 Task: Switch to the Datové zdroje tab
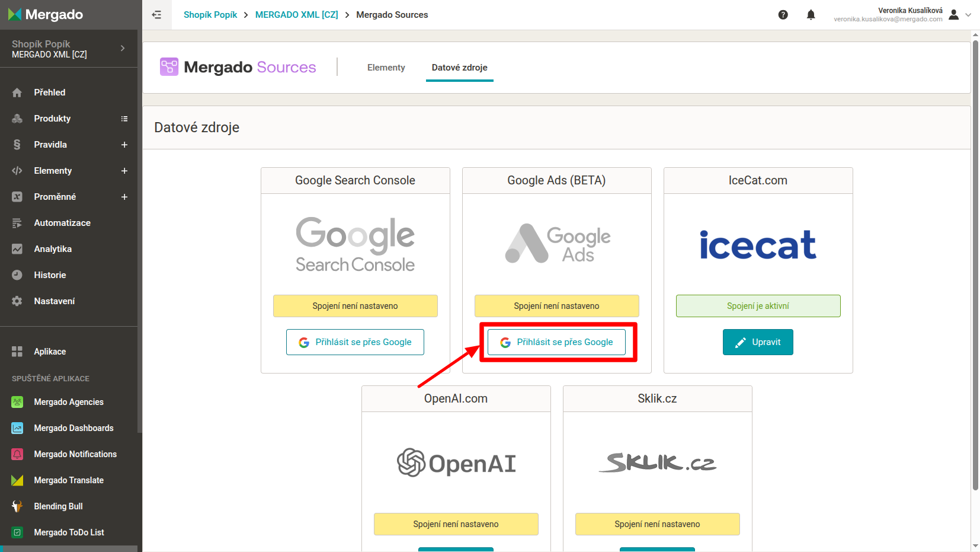click(460, 68)
